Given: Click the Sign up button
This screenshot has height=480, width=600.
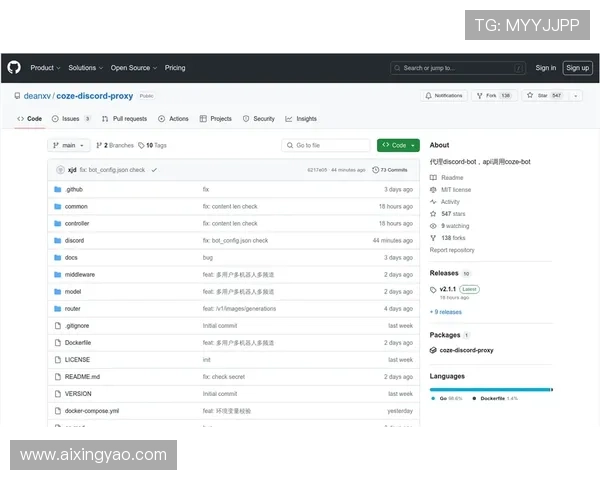Looking at the screenshot, I should [x=577, y=68].
